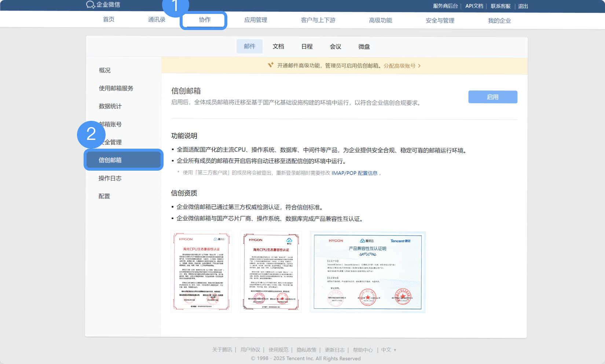Click the Tencent copyright notice text
Viewport: 605px width, 364px height.
(x=306, y=359)
